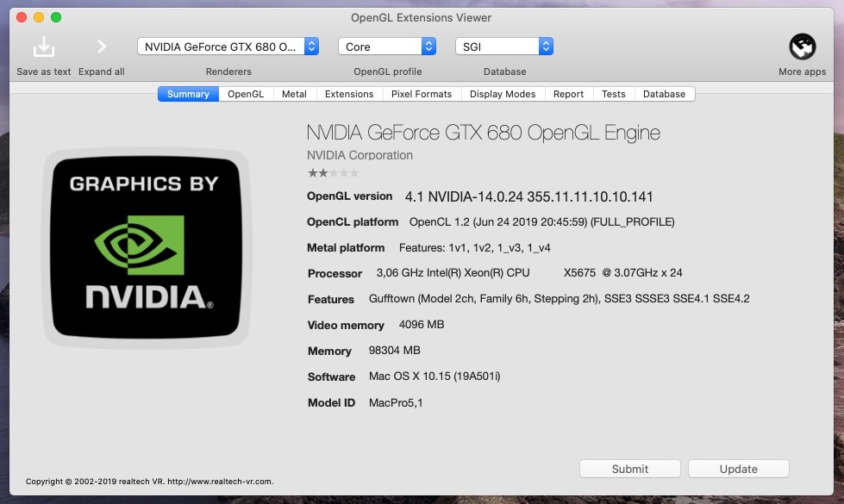Go to the Report tab
The height and width of the screenshot is (504, 844).
click(x=568, y=94)
